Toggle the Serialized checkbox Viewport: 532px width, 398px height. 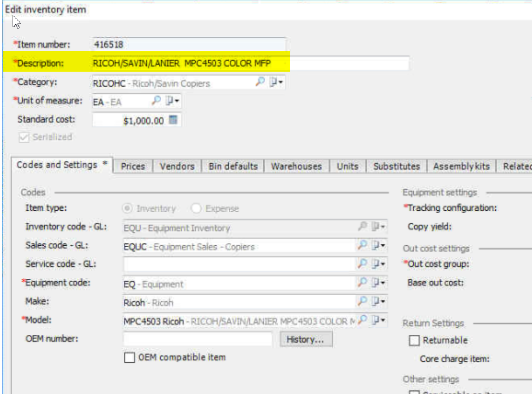[24, 137]
